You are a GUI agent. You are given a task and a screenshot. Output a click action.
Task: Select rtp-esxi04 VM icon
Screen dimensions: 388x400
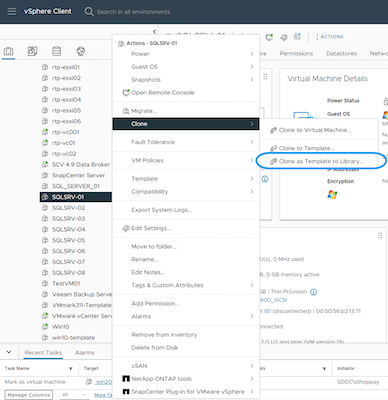[x=45, y=100]
